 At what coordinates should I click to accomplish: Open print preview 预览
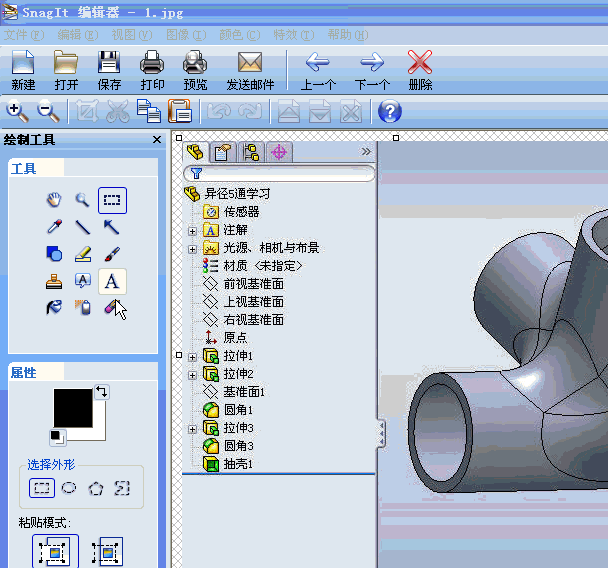[195, 70]
